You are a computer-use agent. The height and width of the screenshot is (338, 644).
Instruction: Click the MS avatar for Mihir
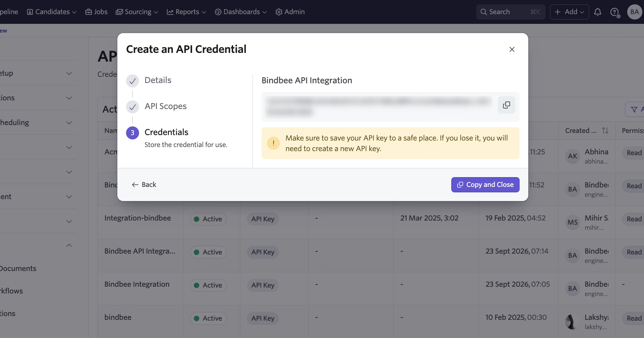click(x=572, y=222)
